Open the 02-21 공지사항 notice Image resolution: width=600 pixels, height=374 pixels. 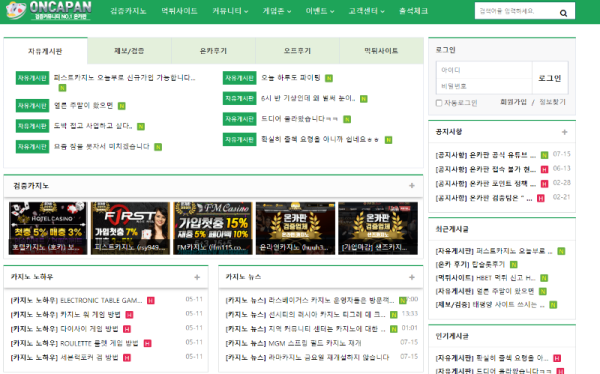coord(484,198)
